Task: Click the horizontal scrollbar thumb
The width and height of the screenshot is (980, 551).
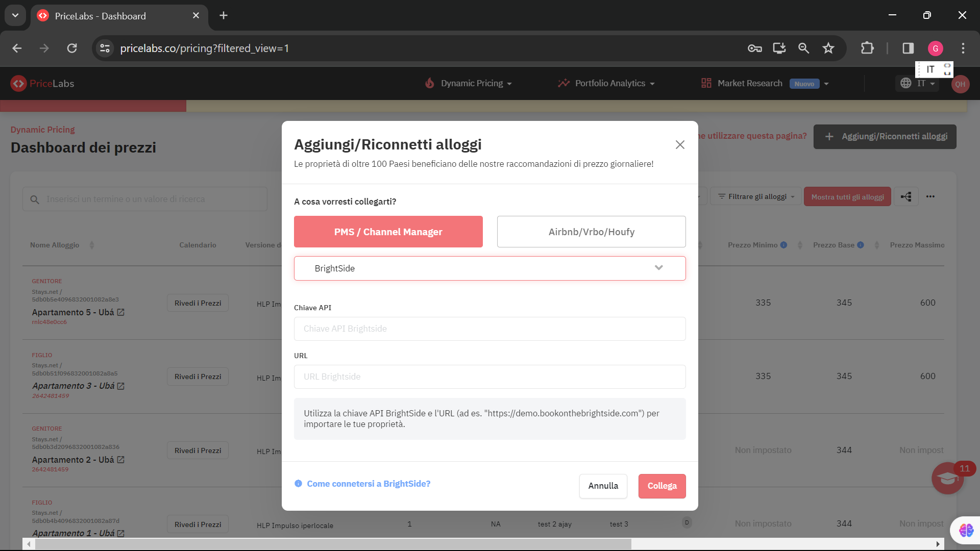Action: 333,544
